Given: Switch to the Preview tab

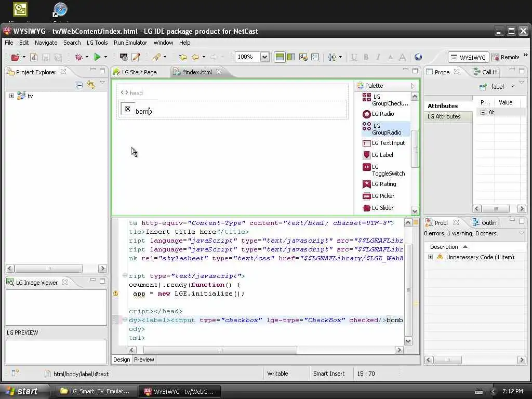Looking at the screenshot, I should click(144, 360).
